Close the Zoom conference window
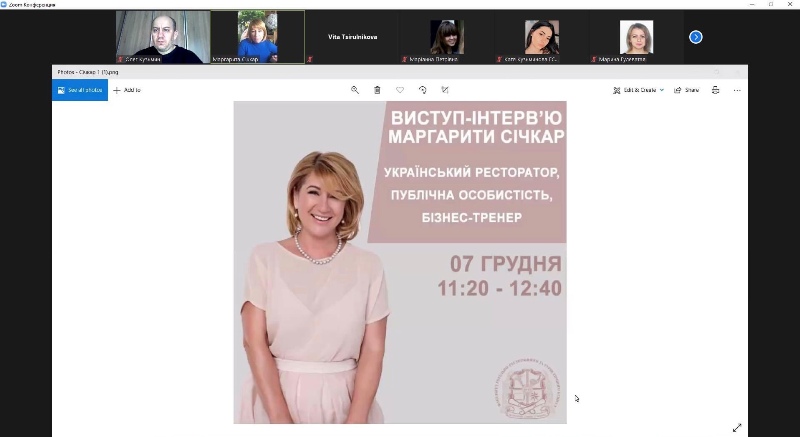This screenshot has width=800, height=437. [790, 4]
